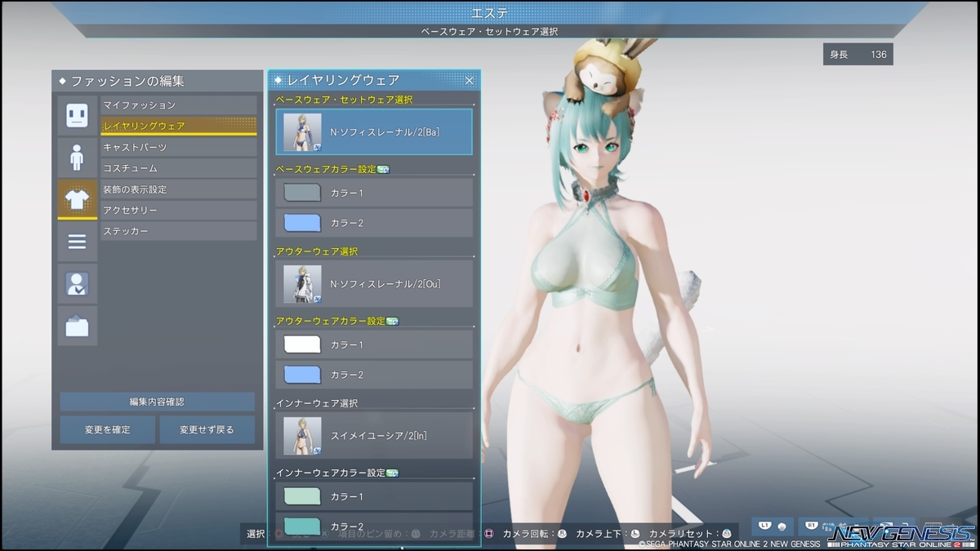Click the ベースウェア・セットウェア選択 section header

tap(345, 100)
